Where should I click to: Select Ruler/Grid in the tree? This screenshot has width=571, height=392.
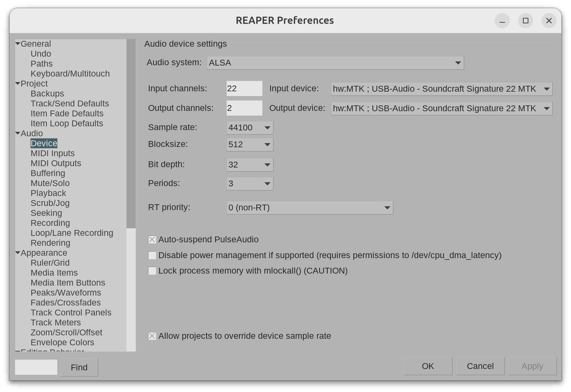(x=50, y=263)
